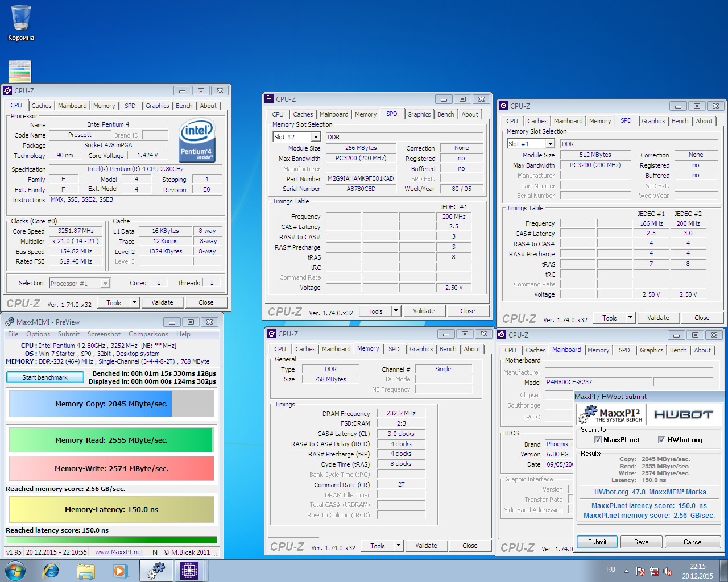Click the Memory-Latency 150.0 ns bar
Viewport: 728px width, 582px height.
point(111,509)
